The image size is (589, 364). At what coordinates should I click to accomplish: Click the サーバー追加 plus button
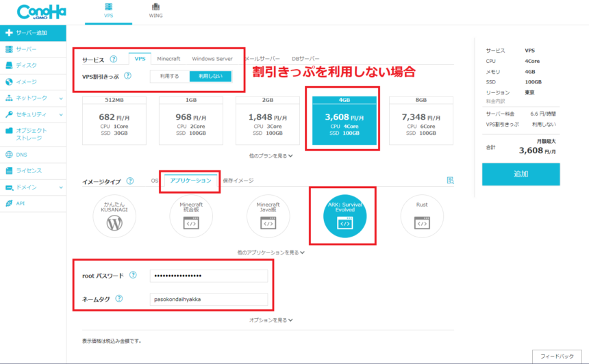point(33,33)
